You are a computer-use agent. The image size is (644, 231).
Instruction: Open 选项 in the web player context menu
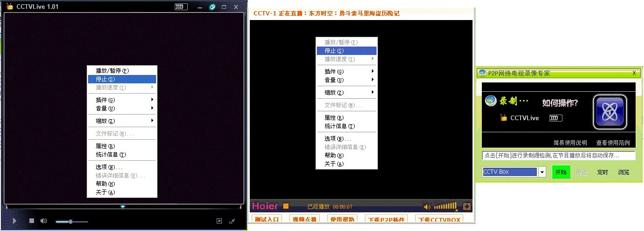(x=347, y=139)
